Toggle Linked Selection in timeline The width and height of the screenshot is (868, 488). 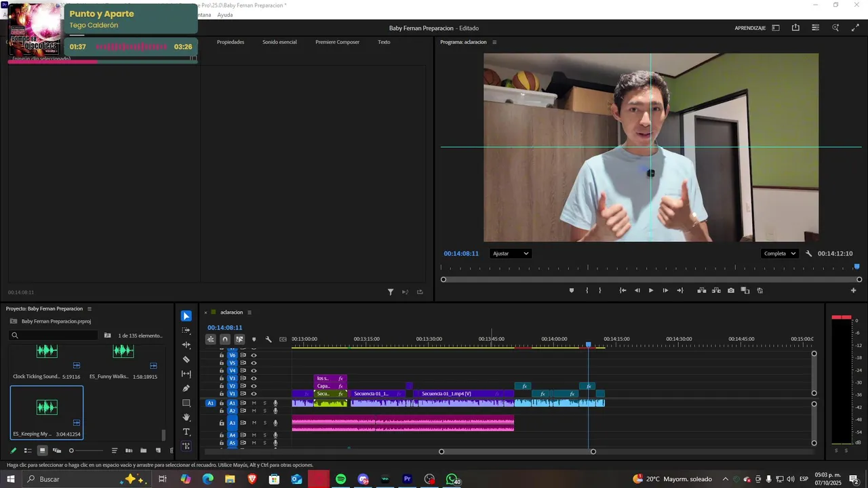click(x=239, y=340)
